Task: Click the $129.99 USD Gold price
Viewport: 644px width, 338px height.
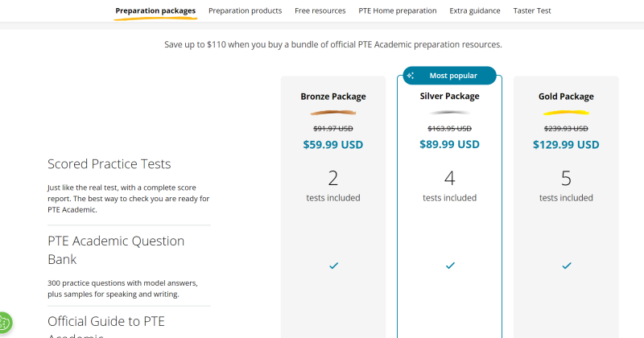Action: [566, 145]
